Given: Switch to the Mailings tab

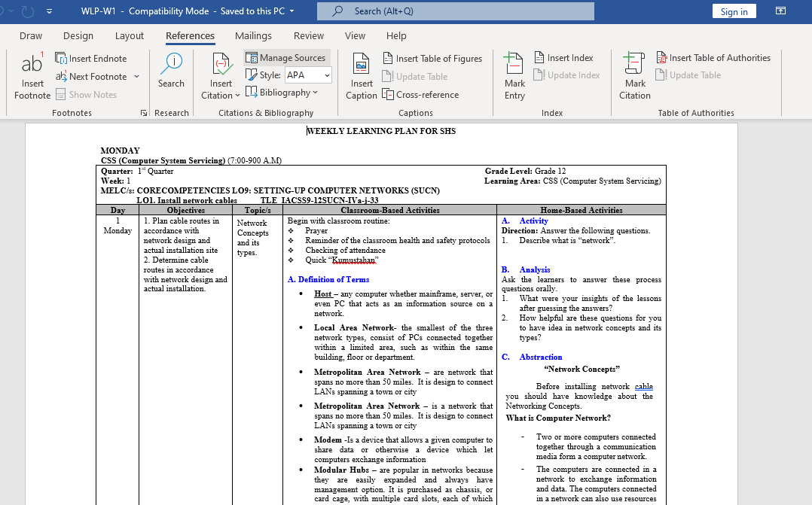Looking at the screenshot, I should coord(253,35).
